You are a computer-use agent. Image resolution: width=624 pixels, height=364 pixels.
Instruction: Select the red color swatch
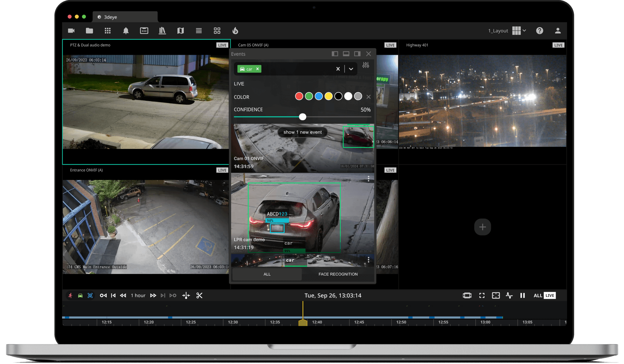click(299, 96)
